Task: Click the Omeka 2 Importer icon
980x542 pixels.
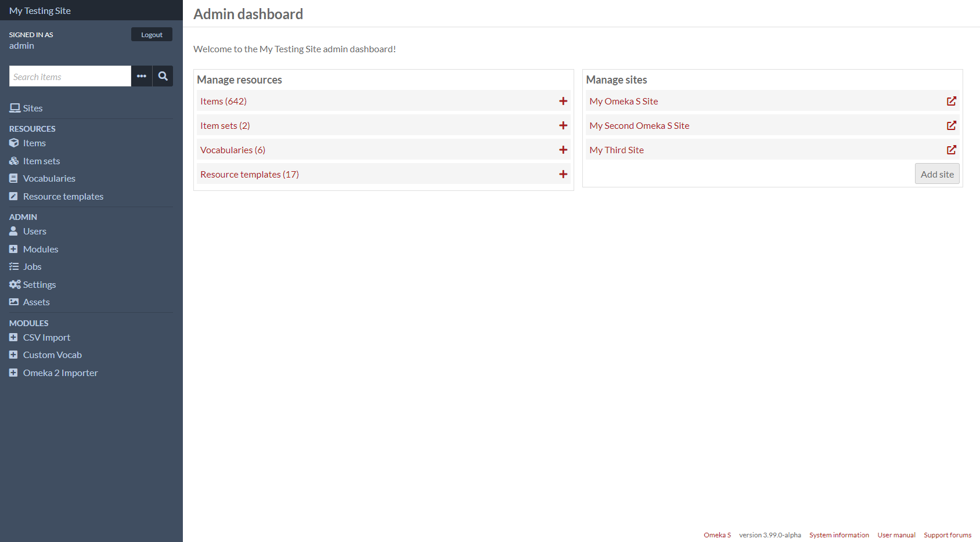Action: click(13, 373)
